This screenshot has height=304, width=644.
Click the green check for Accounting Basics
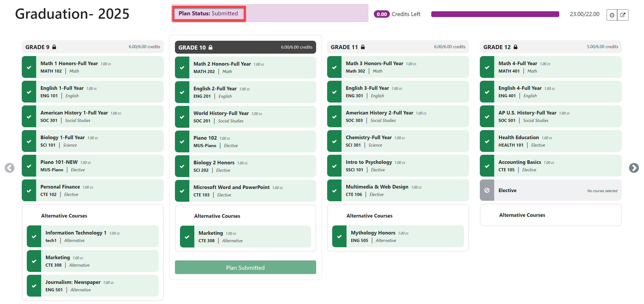[487, 166]
